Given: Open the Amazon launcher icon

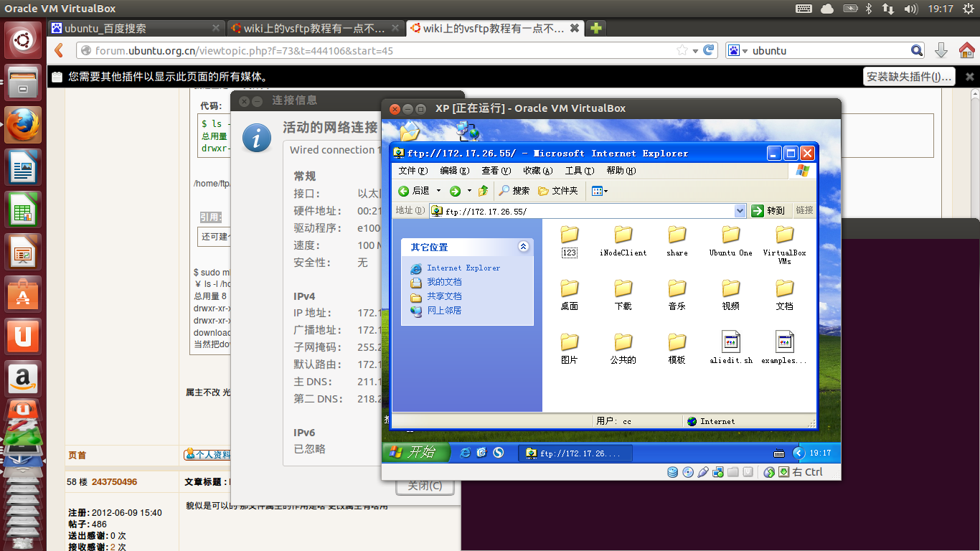Looking at the screenshot, I should click(23, 380).
